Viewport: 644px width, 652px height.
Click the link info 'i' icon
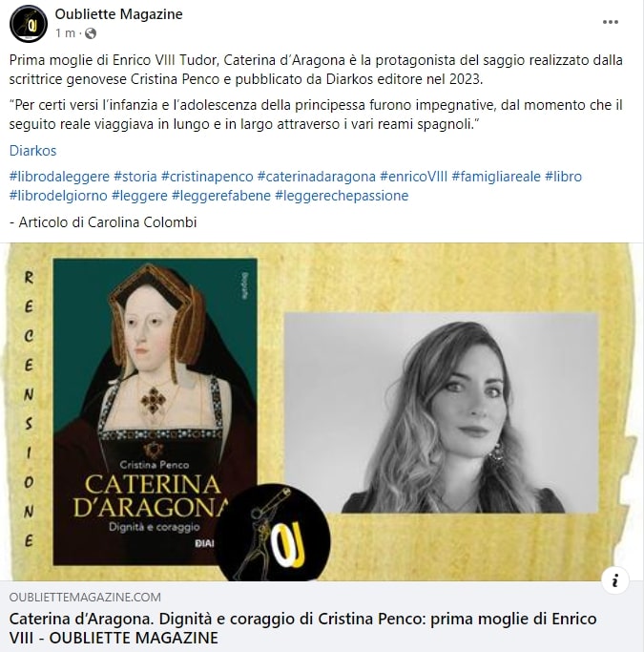615,579
